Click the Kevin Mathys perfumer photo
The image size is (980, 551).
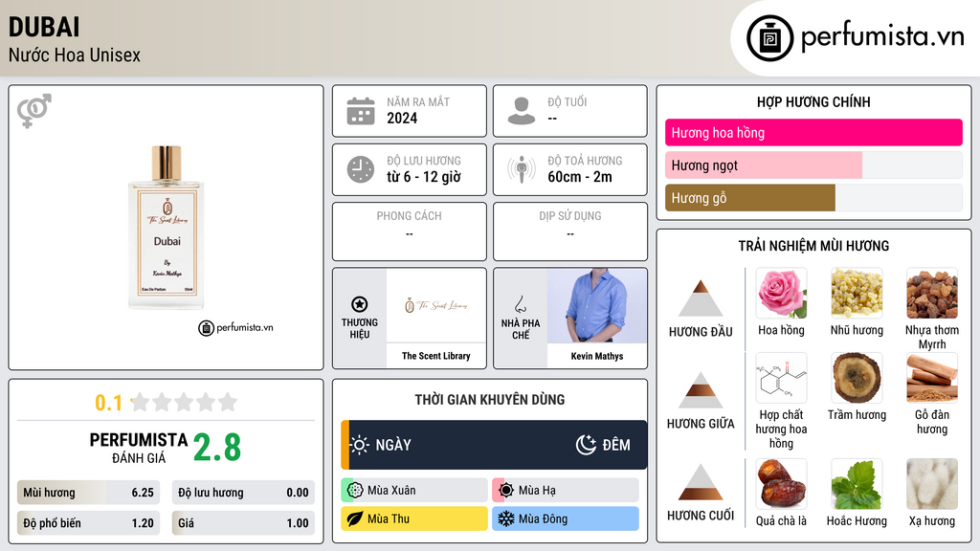click(x=597, y=305)
